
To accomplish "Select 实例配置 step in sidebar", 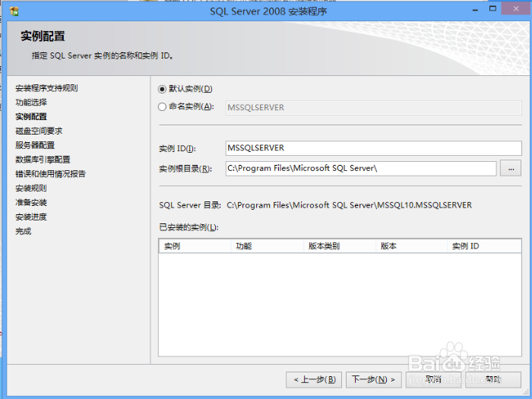I will 31,117.
